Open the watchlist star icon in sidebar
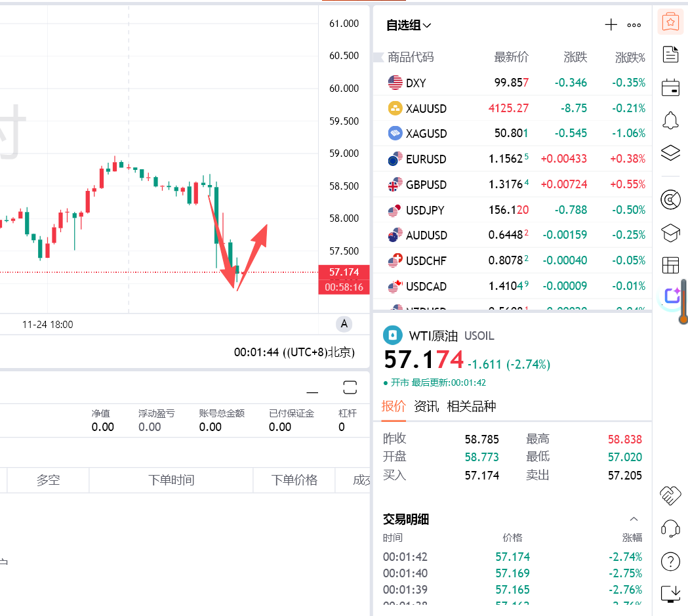 click(x=670, y=22)
